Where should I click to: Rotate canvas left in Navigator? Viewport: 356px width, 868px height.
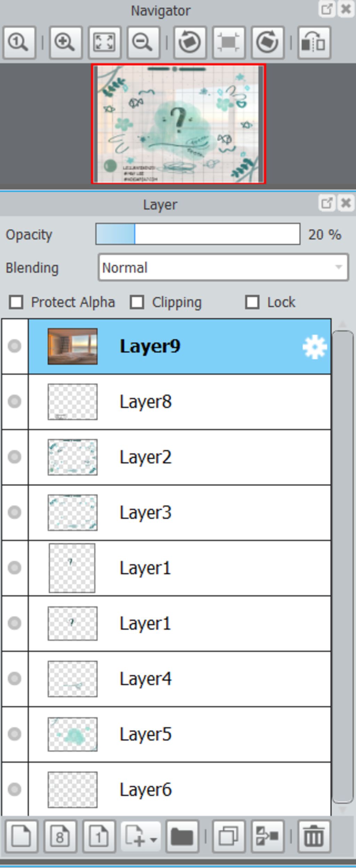click(190, 42)
